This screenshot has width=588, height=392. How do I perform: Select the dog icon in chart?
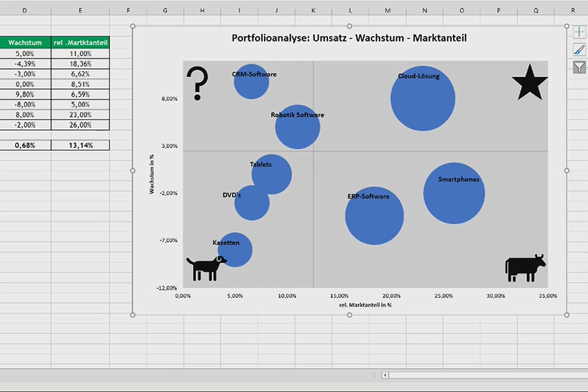click(x=206, y=268)
